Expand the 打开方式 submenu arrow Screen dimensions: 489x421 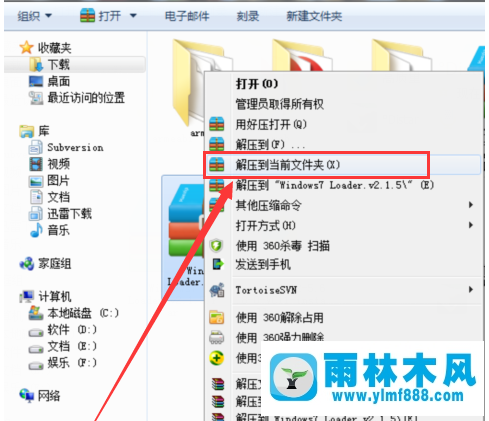point(471,225)
